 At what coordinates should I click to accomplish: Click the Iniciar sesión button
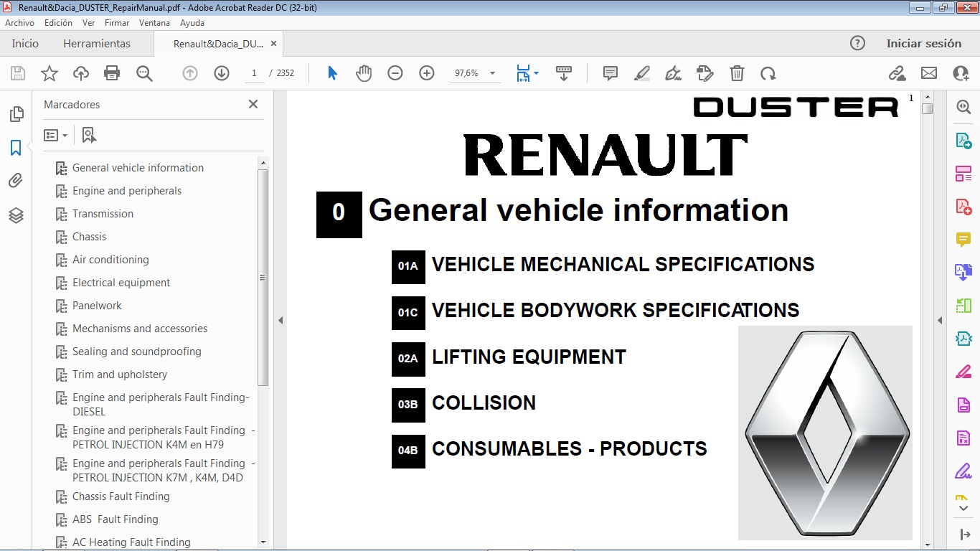[924, 43]
